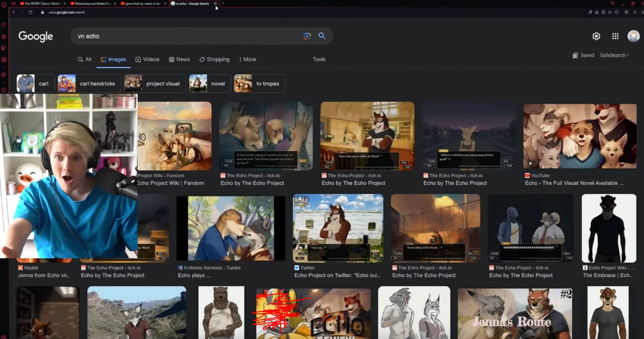Click the heart bookmark icon in toolbar
Viewport: 644px width, 339px height.
click(x=616, y=12)
